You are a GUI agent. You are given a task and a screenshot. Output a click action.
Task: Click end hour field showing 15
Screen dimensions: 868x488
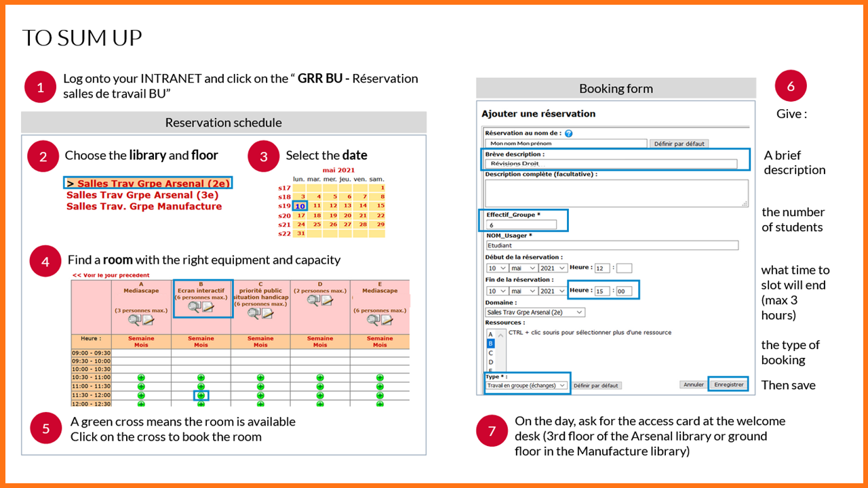click(602, 291)
